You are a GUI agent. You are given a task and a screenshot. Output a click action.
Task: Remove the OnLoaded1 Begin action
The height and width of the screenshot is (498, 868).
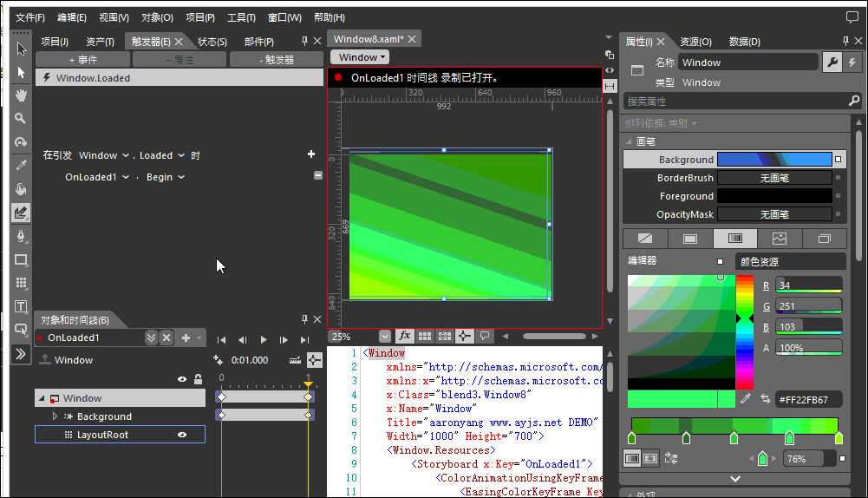(317, 175)
